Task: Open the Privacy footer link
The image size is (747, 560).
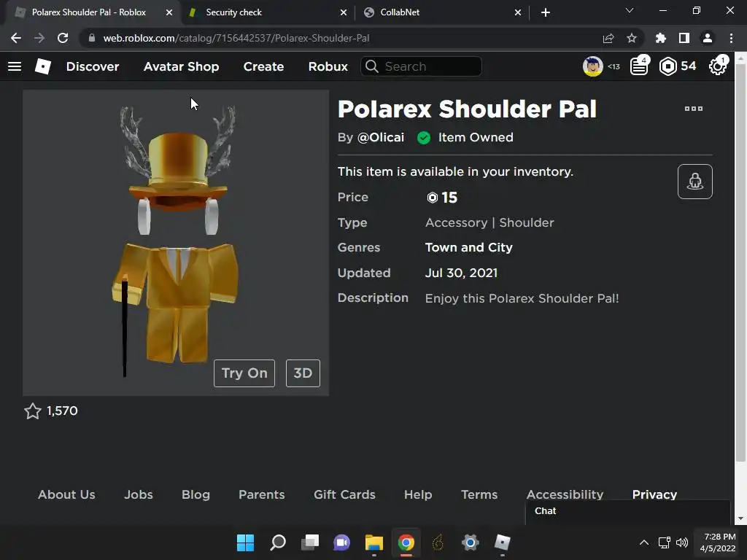Action: click(654, 495)
